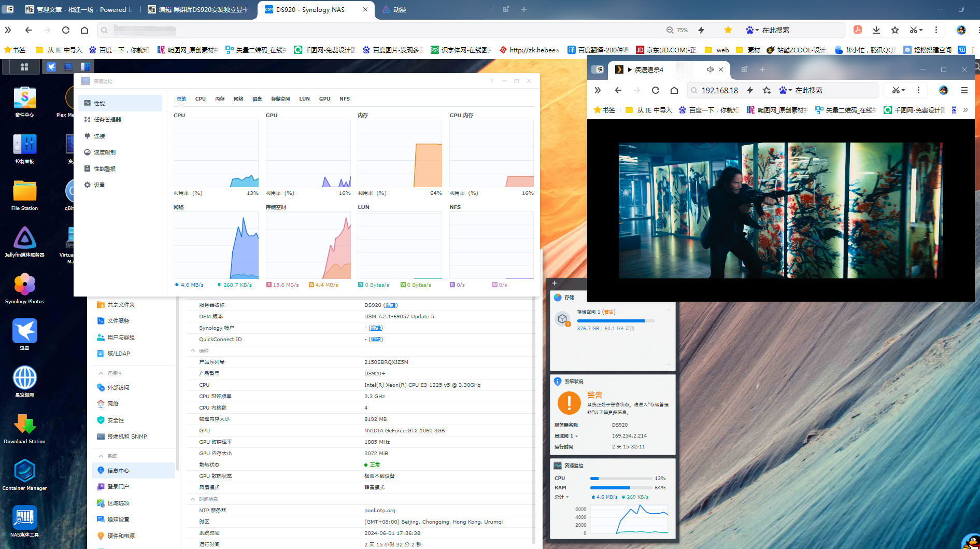Open search engine dropdown in main browser
The width and height of the screenshot is (980, 549).
coord(752,30)
